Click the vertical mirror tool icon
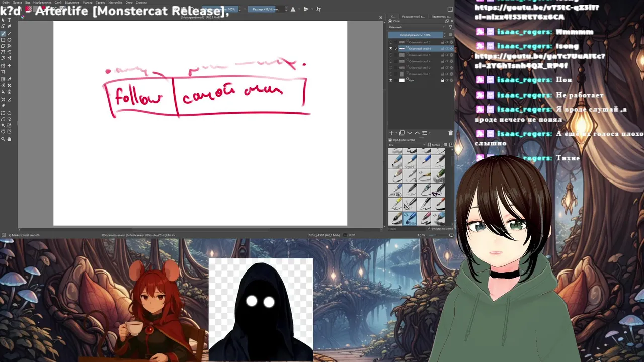The width and height of the screenshot is (644, 362). point(306,9)
